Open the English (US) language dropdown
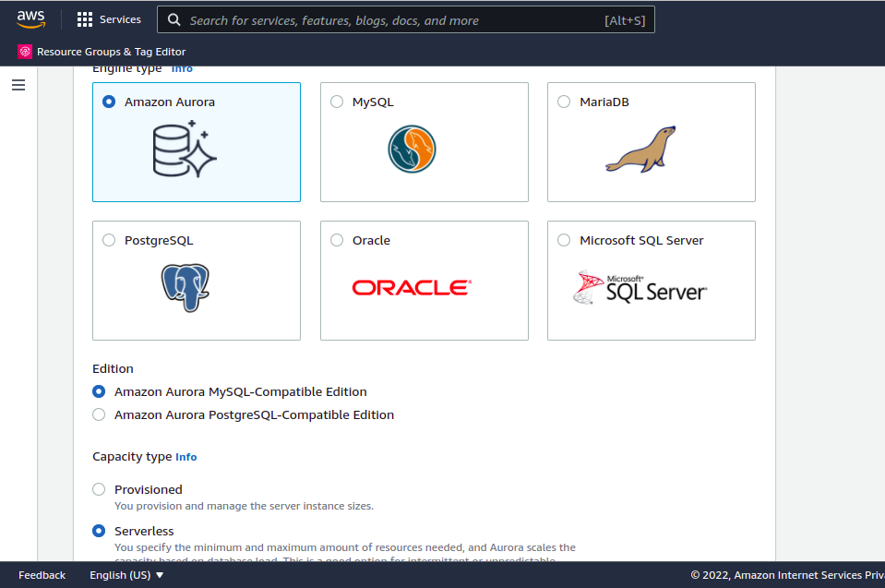The width and height of the screenshot is (885, 588). [126, 575]
